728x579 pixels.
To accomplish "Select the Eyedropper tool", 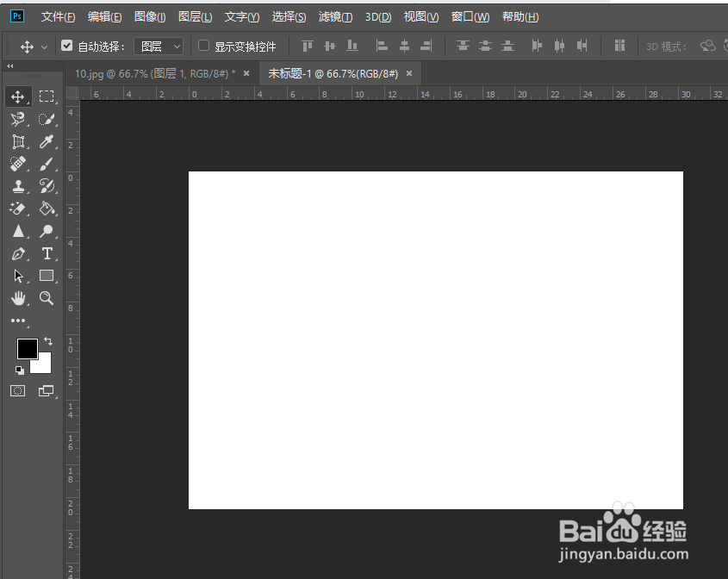I will (x=47, y=141).
